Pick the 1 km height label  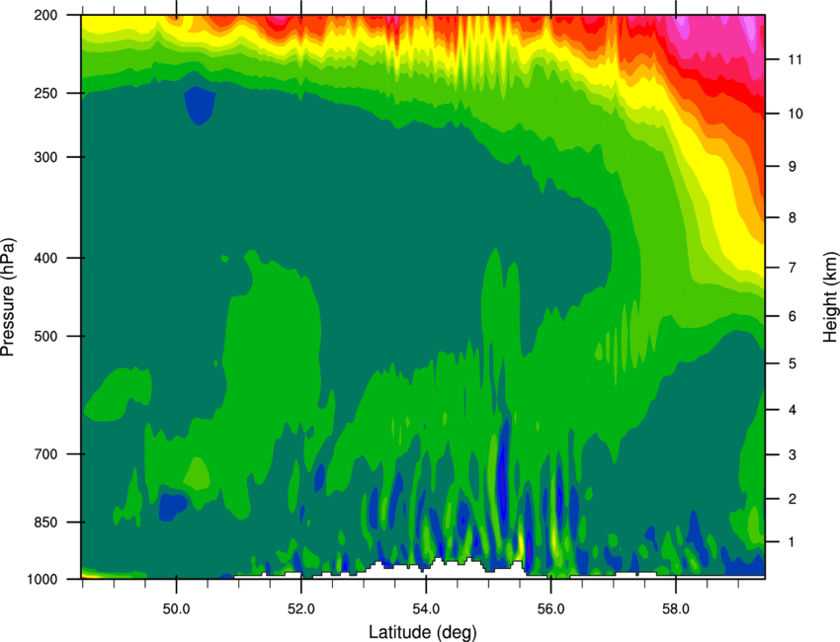[x=792, y=542]
